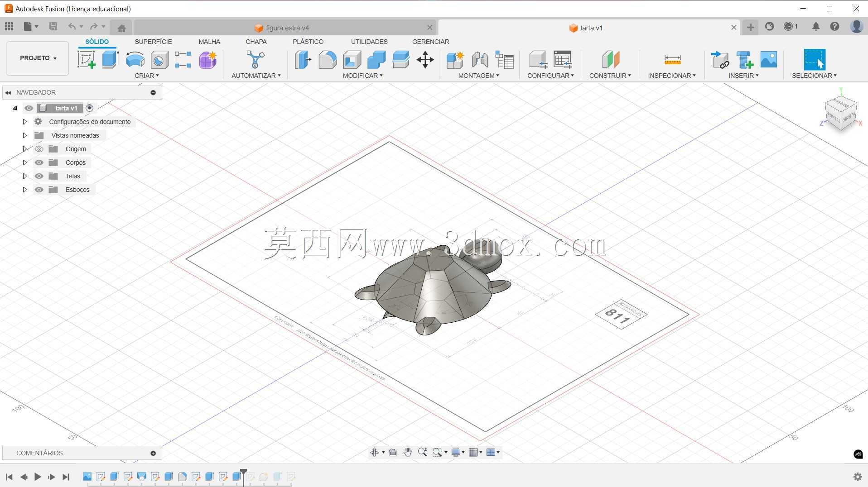Image resolution: width=868 pixels, height=487 pixels.
Task: Open the INSPECIONAR menu
Action: click(671, 76)
